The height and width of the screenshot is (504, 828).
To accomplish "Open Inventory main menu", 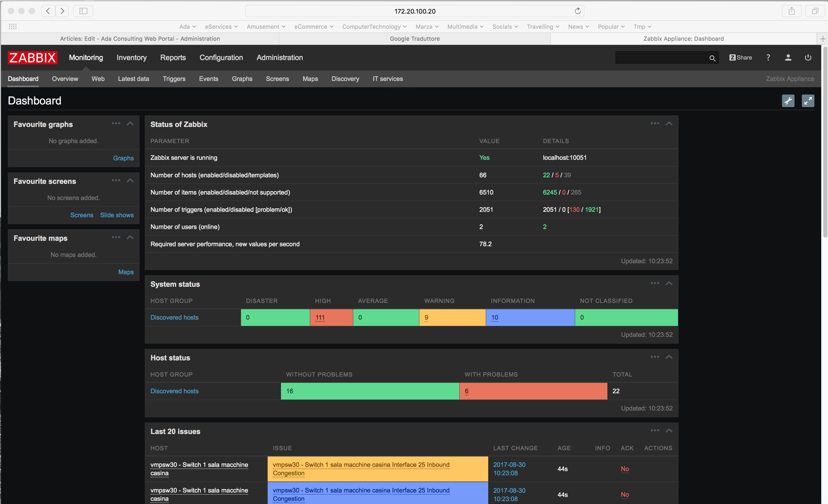I will point(132,57).
